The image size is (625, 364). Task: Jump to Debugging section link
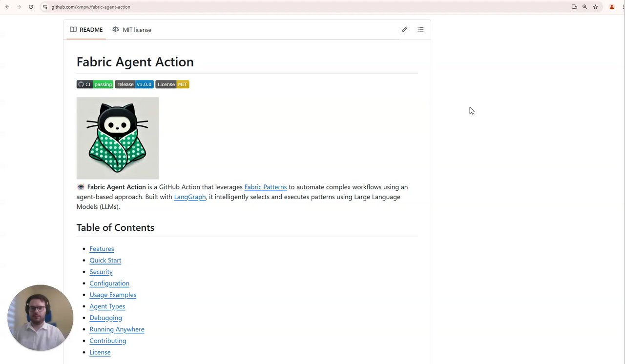pos(105,318)
